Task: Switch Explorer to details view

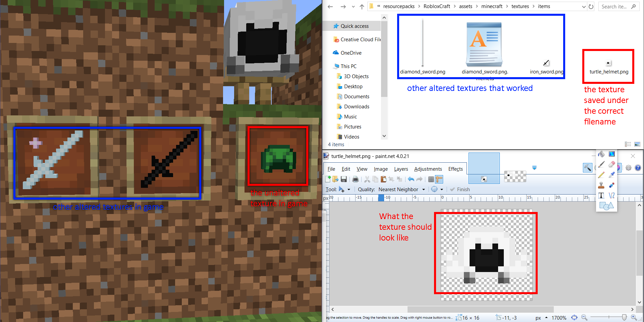Action: [x=628, y=144]
